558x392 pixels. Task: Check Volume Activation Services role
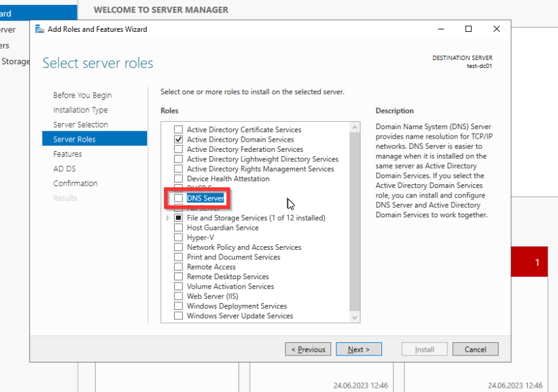coord(178,286)
